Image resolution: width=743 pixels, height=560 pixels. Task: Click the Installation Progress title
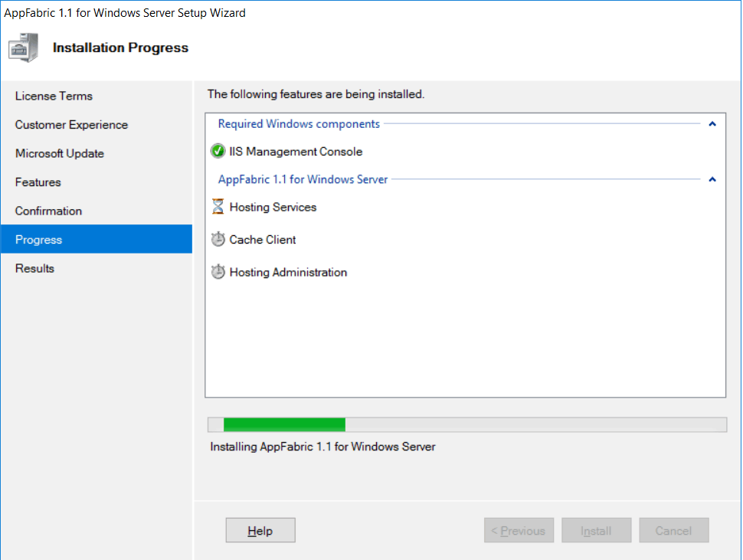[120, 47]
